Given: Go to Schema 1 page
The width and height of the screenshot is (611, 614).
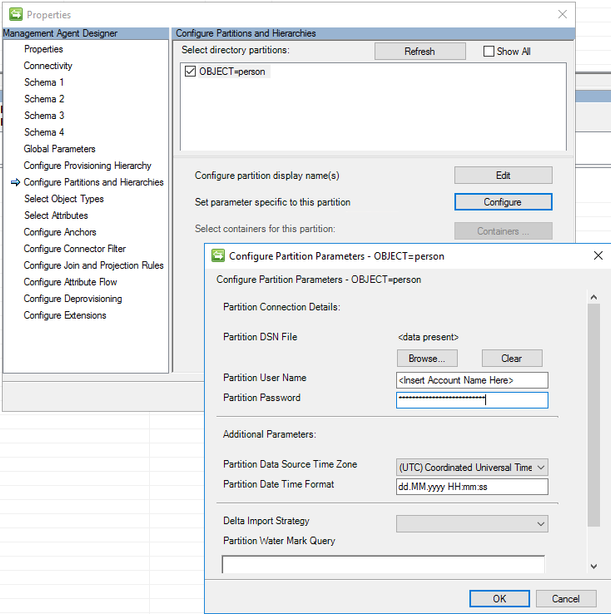Looking at the screenshot, I should 44,82.
